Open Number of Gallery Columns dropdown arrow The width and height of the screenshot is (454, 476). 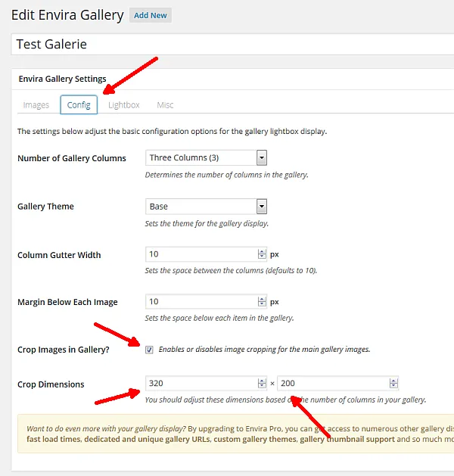tap(262, 158)
